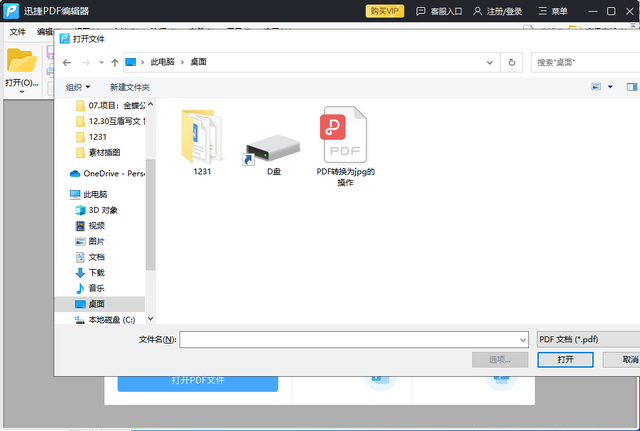Open view options dropdown arrow

pyautogui.click(x=610, y=87)
